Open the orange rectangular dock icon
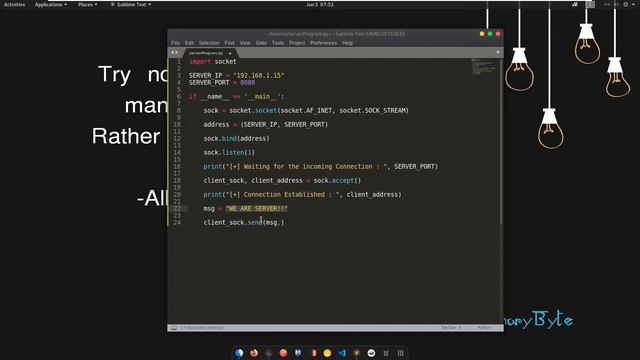Viewport: 640px width, 360px height. [x=313, y=353]
